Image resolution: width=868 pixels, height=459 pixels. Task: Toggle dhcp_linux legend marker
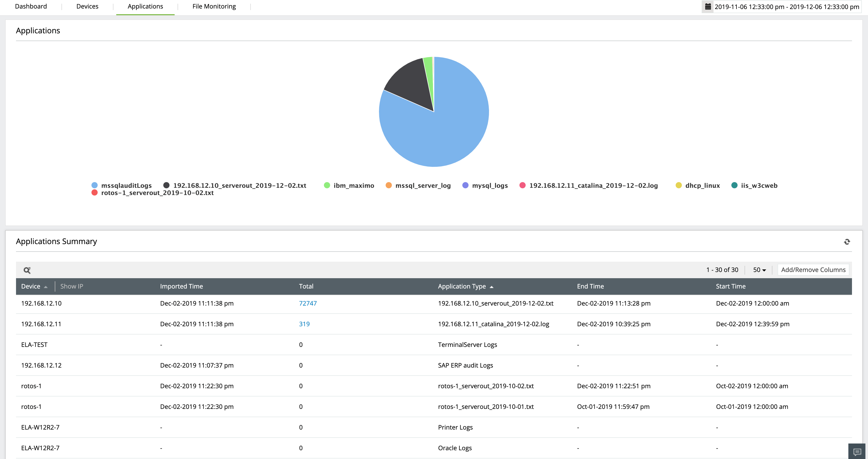click(678, 185)
